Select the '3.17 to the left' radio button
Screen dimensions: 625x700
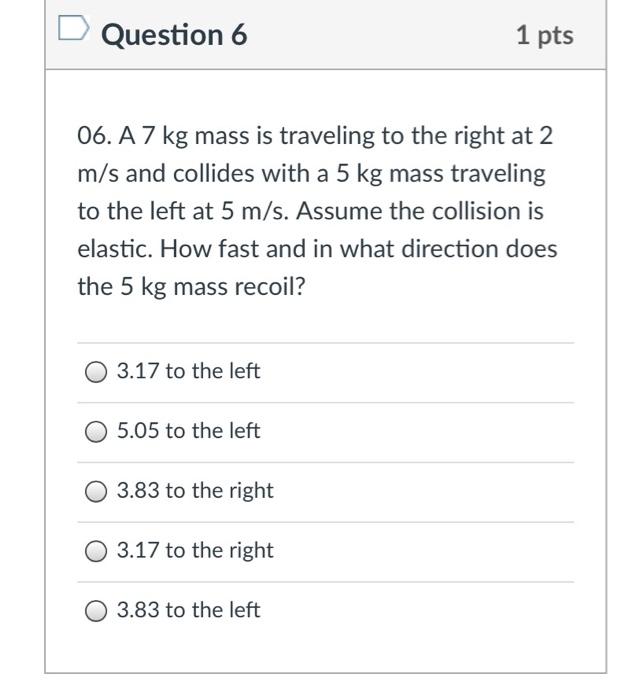[96, 372]
